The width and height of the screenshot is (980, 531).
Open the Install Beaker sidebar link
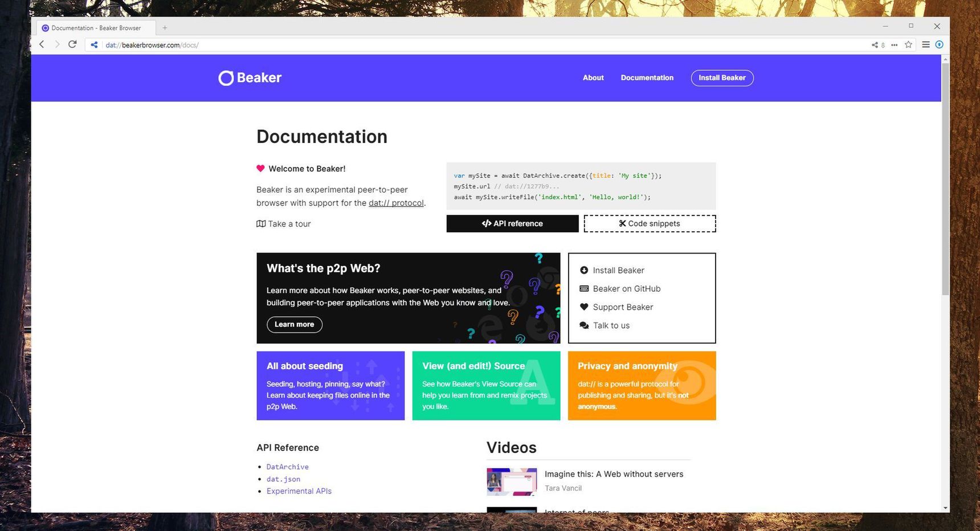[x=618, y=270]
